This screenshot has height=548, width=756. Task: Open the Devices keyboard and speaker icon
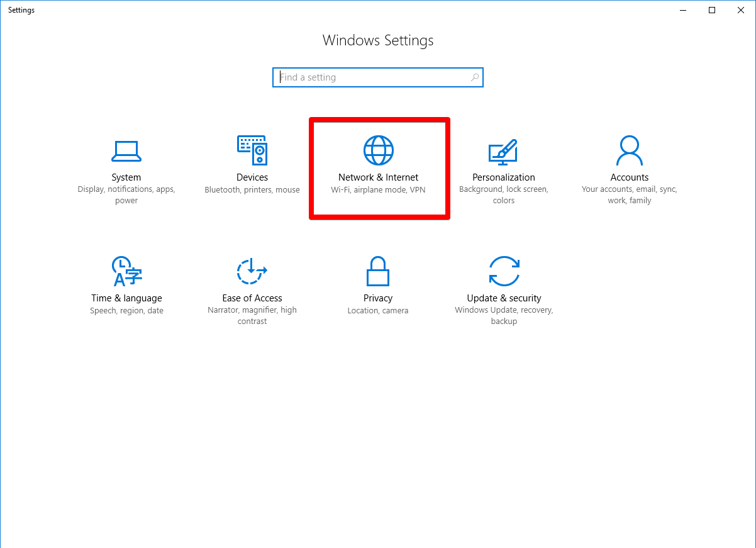pos(252,151)
